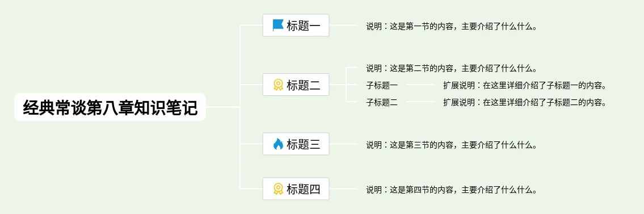Screen dimensions: 644x214
Task: Click the branch line between 标题二 and its subtopics
Action: click(338, 85)
